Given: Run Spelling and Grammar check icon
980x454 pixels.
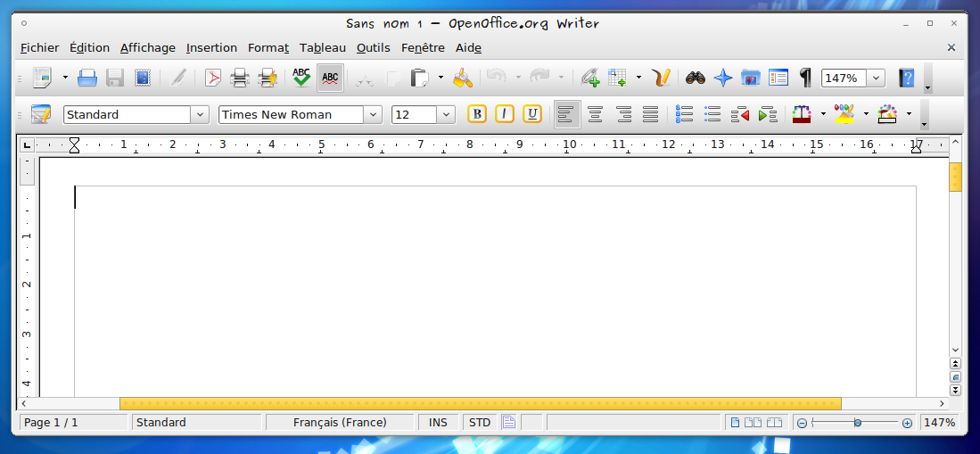Looking at the screenshot, I should tap(302, 78).
